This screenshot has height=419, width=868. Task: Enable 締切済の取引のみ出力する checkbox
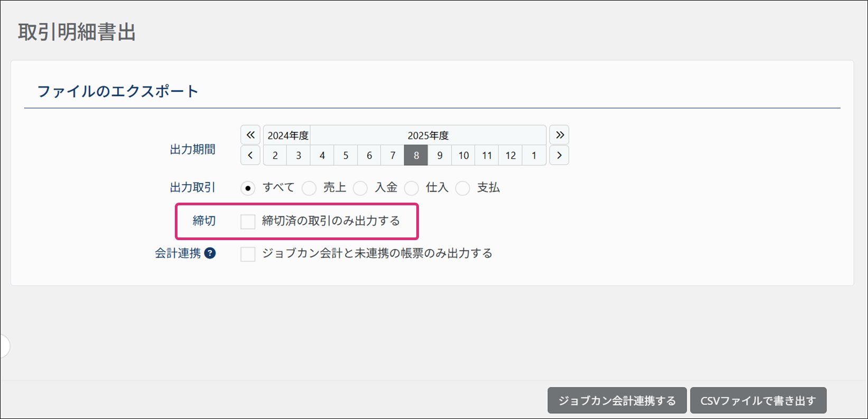[248, 222]
